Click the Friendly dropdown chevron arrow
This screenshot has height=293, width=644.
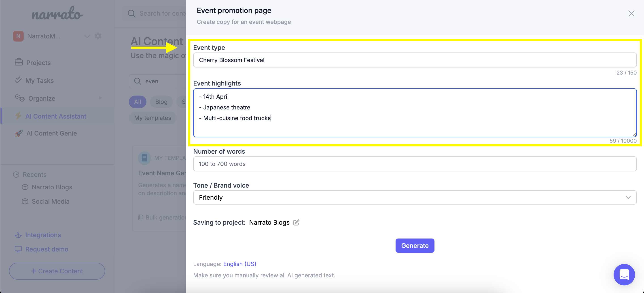tap(628, 197)
